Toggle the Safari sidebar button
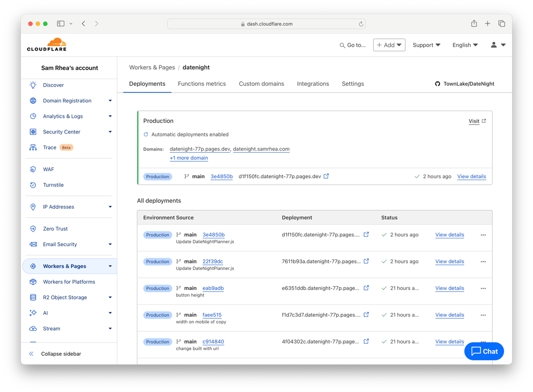This screenshot has height=392, width=533. 61,23
